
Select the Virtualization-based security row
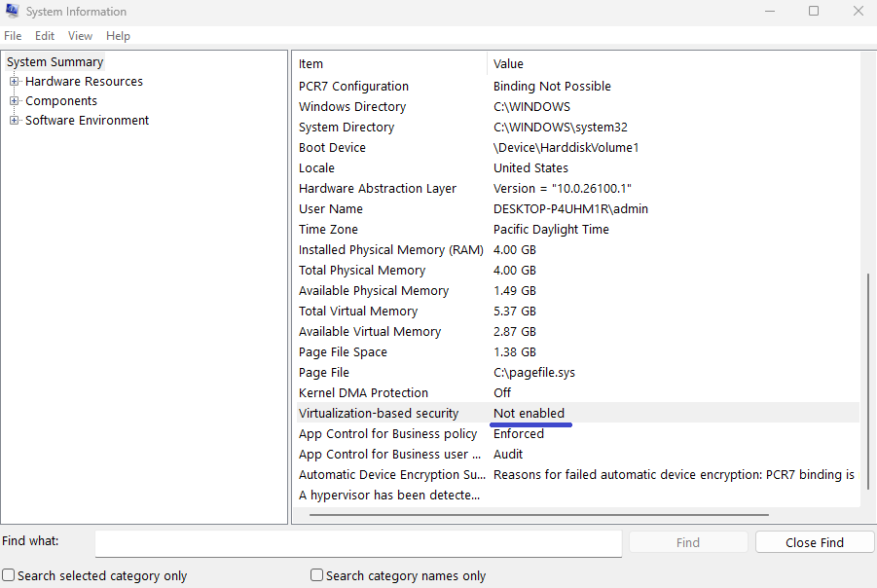click(x=379, y=414)
